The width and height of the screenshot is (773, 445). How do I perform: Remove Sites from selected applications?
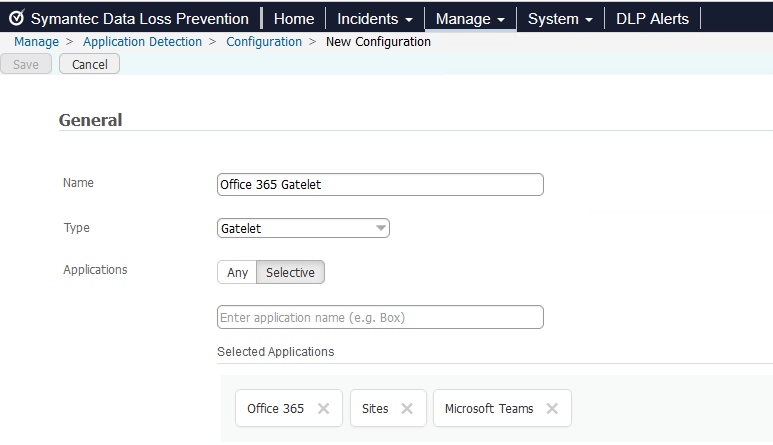[x=407, y=408]
